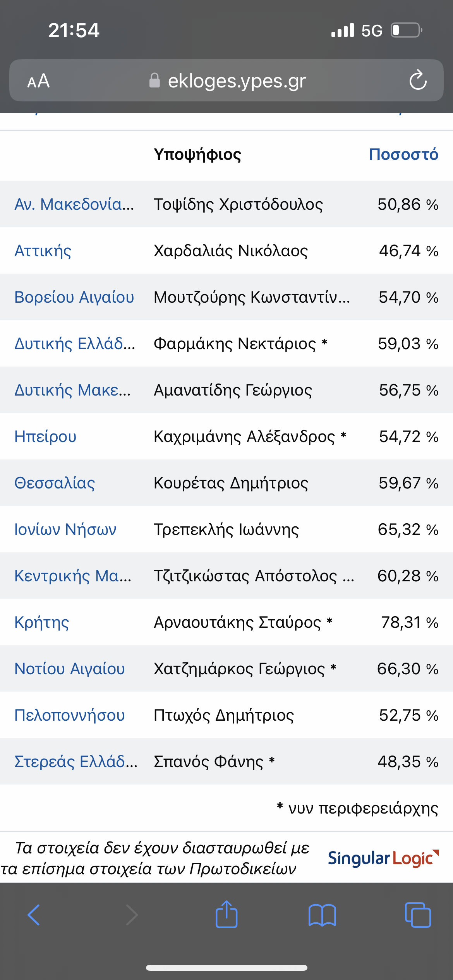Follow the Ηπείρου region link
Screen dimensions: 453x980
coord(45,437)
